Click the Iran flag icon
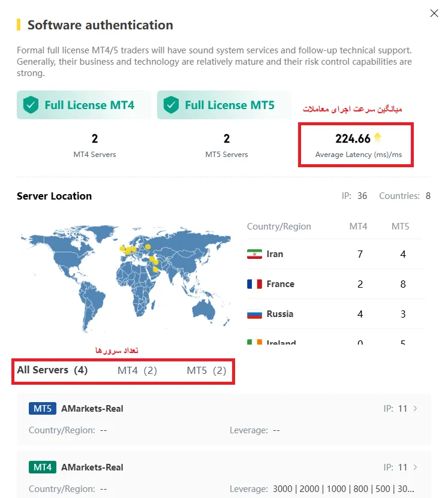448x498 pixels. point(254,254)
